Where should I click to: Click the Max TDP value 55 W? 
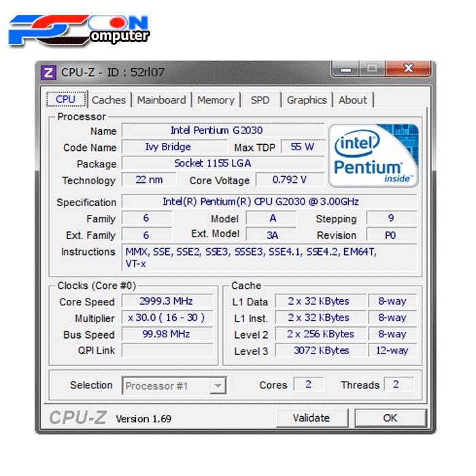pyautogui.click(x=303, y=147)
